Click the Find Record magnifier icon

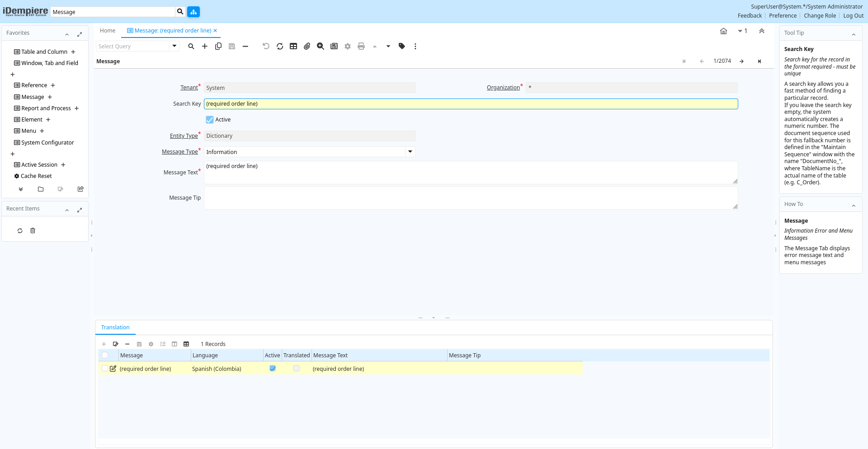point(191,46)
